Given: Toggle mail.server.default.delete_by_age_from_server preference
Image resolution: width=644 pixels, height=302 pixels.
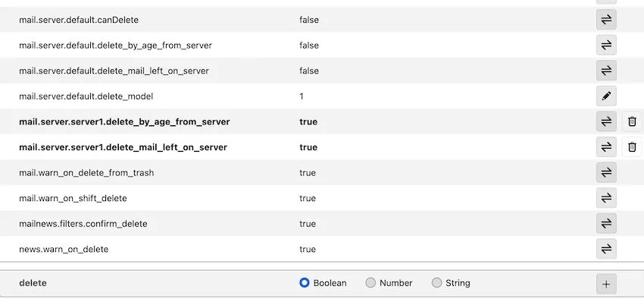Looking at the screenshot, I should click(606, 46).
